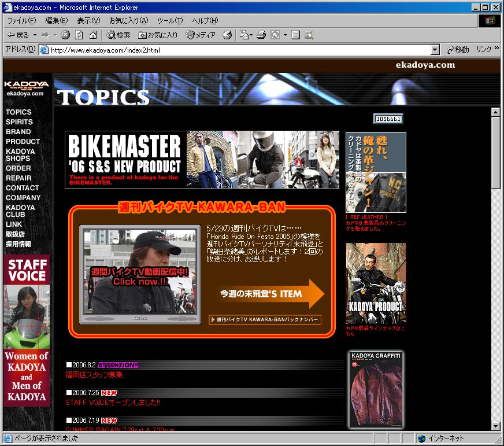This screenshot has width=504, height=446.
Task: Click inside the address bar URL field
Action: 231,50
